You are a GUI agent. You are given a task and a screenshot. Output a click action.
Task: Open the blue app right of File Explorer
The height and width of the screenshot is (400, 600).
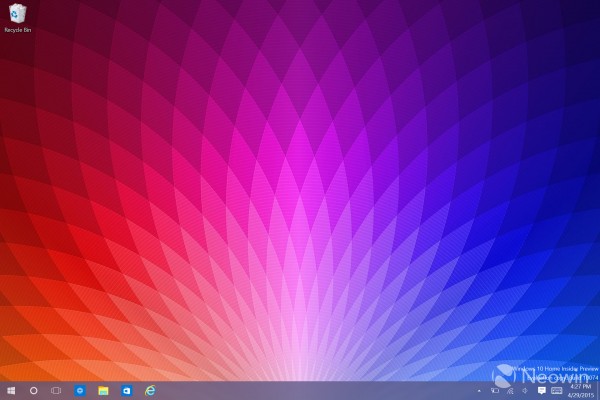tap(127, 390)
